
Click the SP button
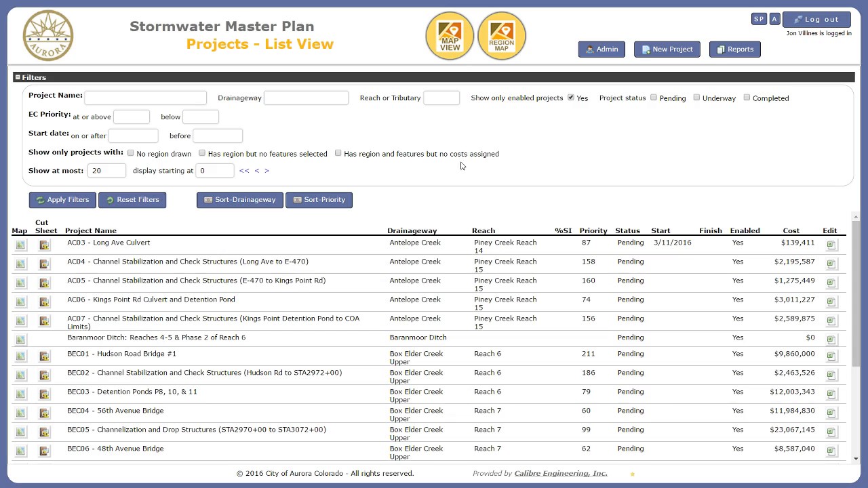(759, 19)
